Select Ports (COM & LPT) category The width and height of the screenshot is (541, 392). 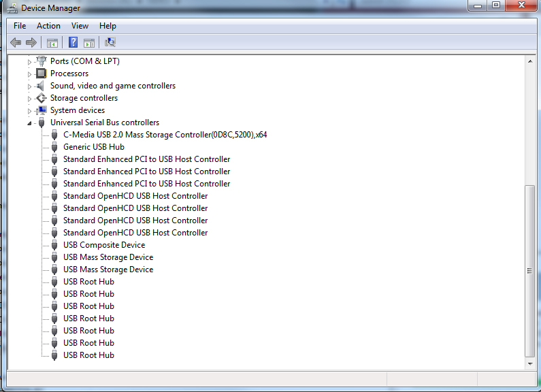[85, 61]
